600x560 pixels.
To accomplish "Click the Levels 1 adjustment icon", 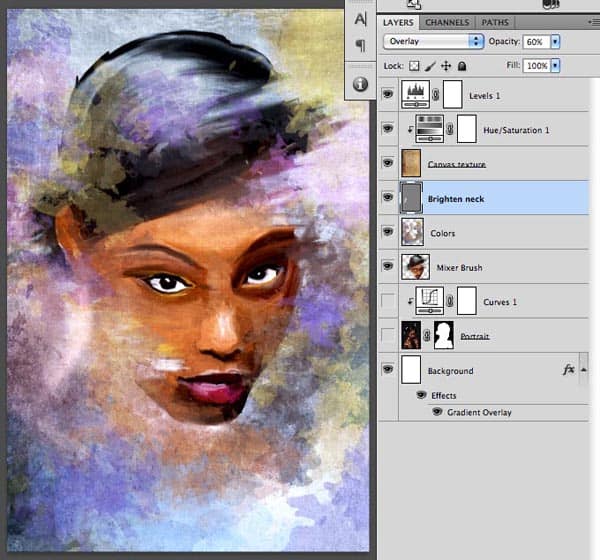I will pos(414,95).
